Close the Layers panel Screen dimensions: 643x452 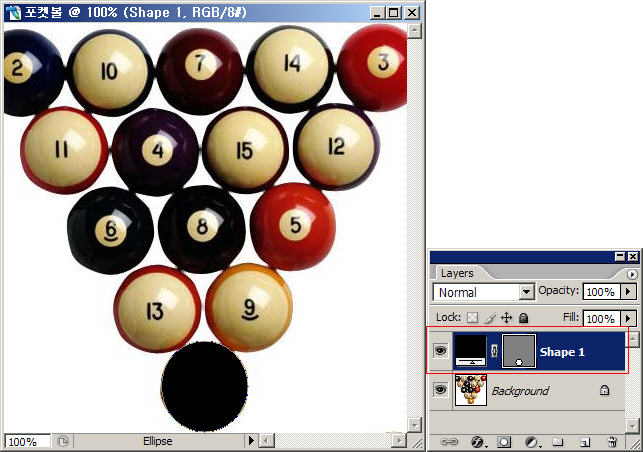coord(633,257)
